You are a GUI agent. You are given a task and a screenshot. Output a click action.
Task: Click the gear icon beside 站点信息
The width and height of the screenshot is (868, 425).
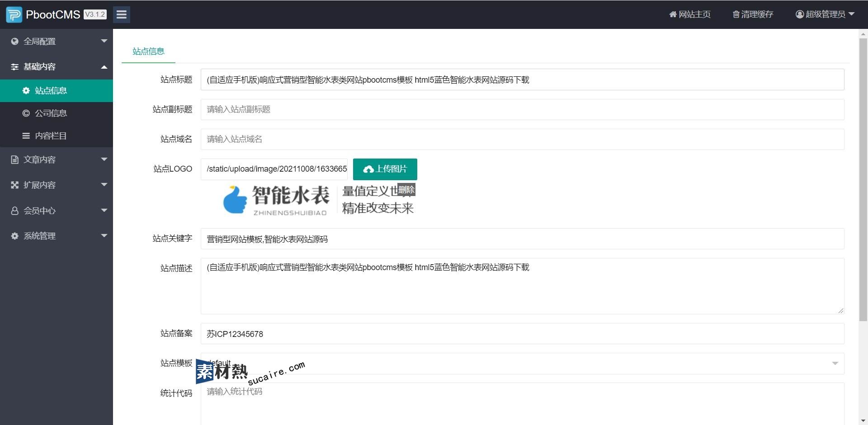point(26,91)
